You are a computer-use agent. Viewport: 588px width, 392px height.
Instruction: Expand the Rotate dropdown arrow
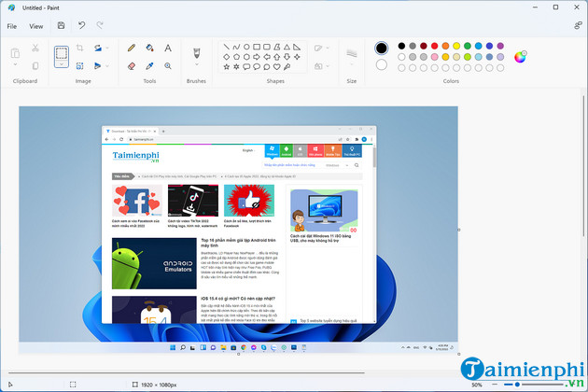pos(107,48)
